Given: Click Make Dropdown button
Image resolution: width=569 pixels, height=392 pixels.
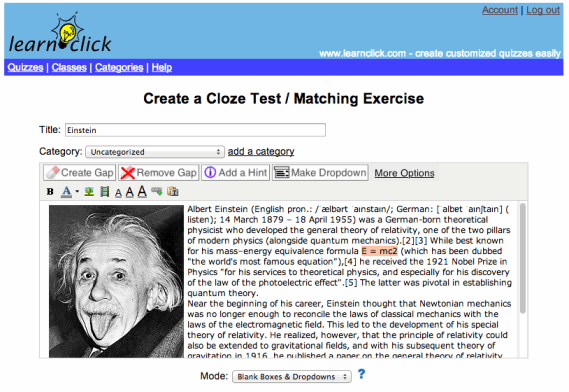Looking at the screenshot, I should pyautogui.click(x=320, y=173).
